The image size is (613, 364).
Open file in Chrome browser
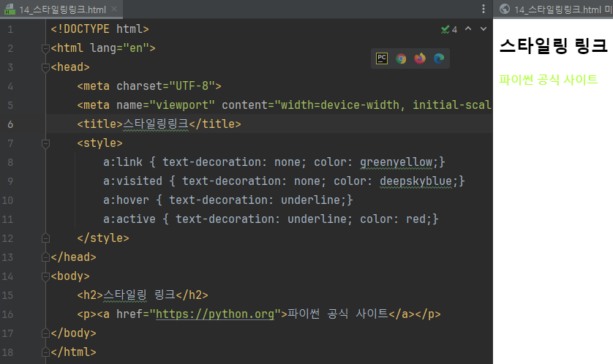tap(401, 58)
